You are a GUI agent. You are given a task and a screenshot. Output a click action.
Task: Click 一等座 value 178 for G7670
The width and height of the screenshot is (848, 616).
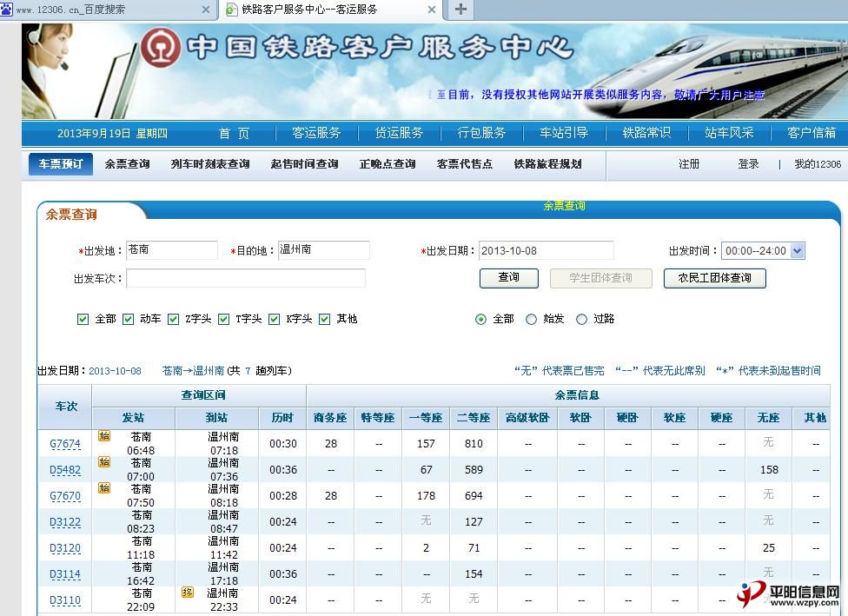(x=426, y=495)
